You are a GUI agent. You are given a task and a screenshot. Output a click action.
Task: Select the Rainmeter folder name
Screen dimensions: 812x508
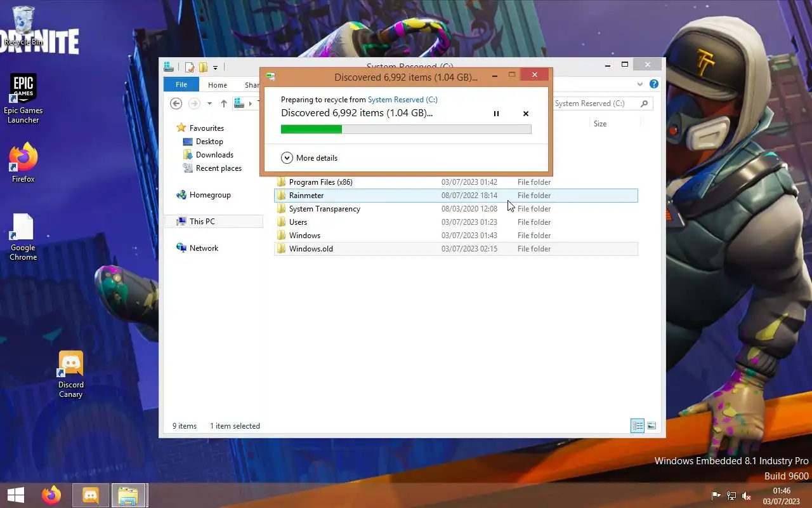(306, 196)
